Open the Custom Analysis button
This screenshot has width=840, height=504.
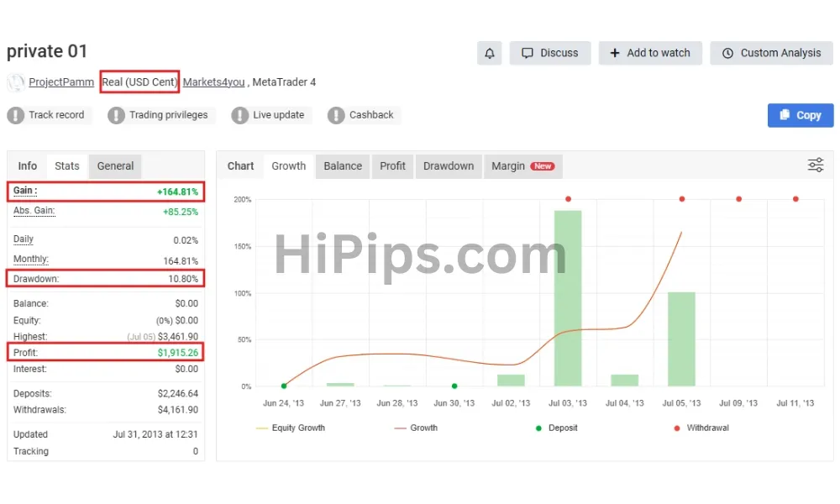click(x=771, y=53)
